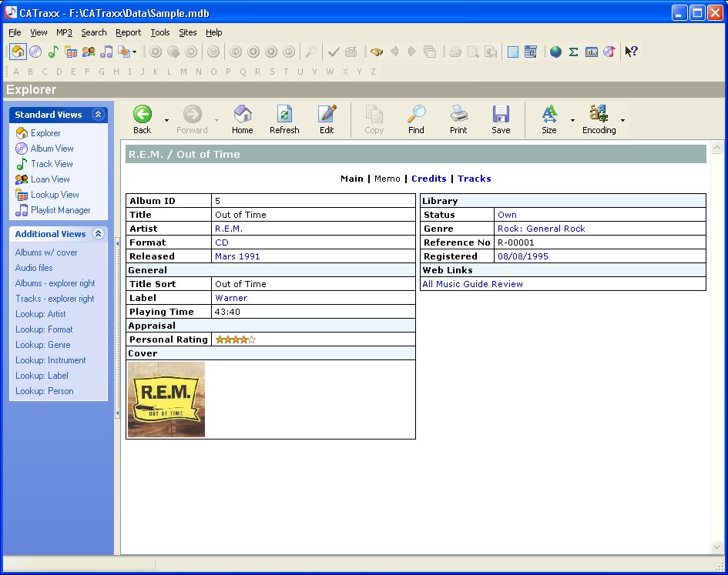Viewport: 728px width, 575px height.
Task: Open the Size dropdown arrow
Action: [572, 120]
